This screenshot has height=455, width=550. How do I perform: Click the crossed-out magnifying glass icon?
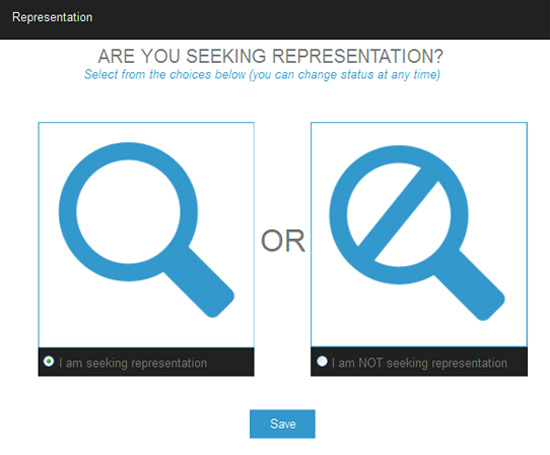point(417,233)
